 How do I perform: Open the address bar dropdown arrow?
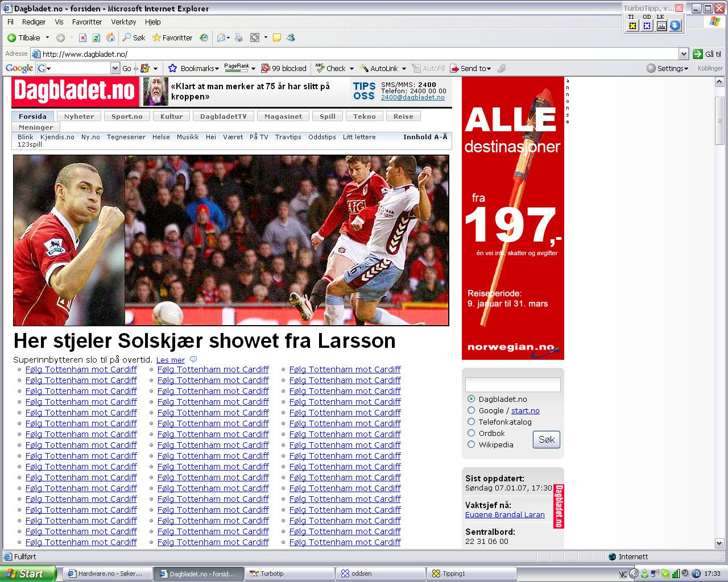click(x=684, y=54)
